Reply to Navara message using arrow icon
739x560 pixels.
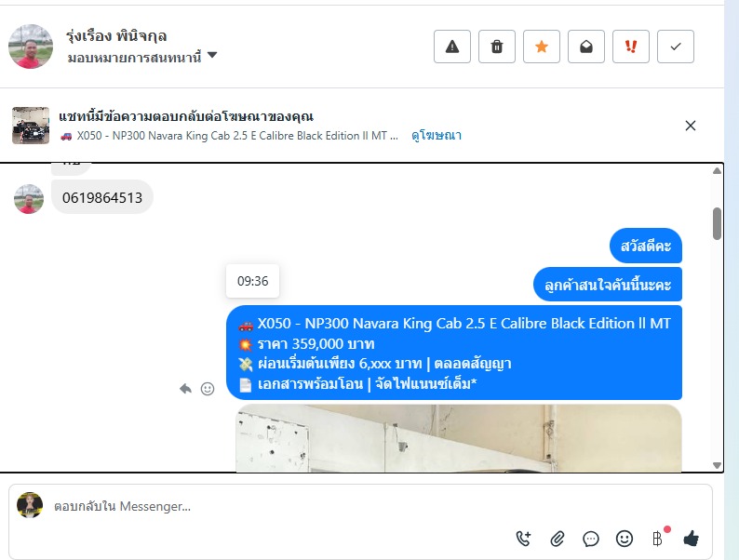186,389
